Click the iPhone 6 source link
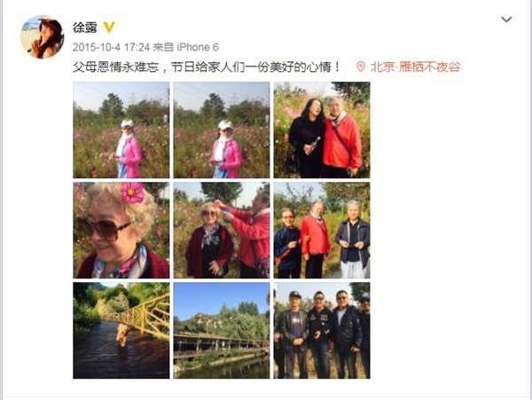The image size is (532, 400). tap(198, 47)
